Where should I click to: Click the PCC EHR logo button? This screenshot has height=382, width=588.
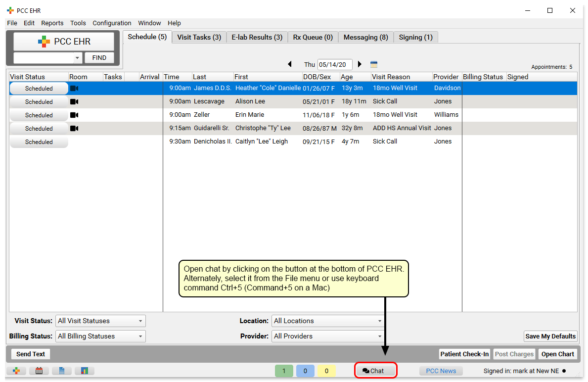[64, 41]
